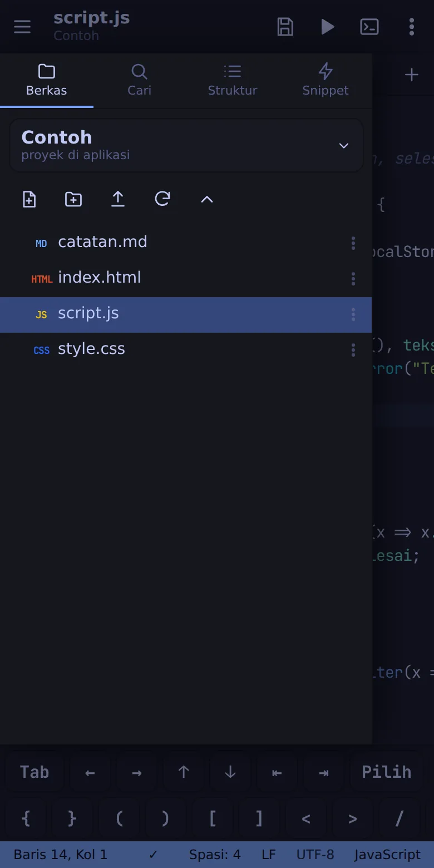Switch to the Struktur tab

coord(233,81)
